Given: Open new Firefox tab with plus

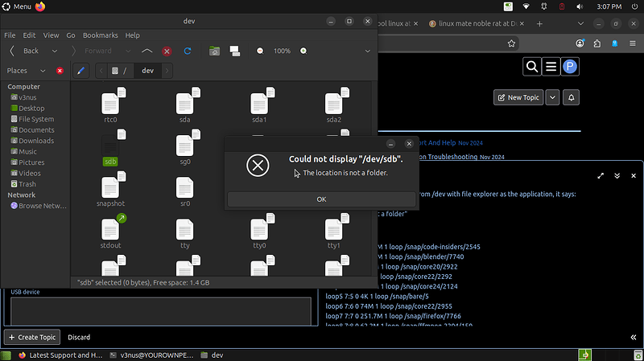Looking at the screenshot, I should point(539,24).
